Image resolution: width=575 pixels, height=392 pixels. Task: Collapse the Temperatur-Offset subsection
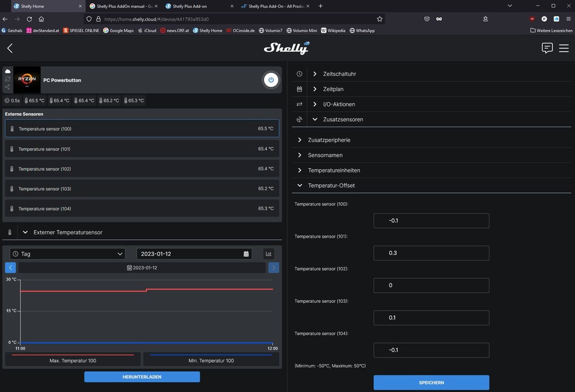[300, 185]
